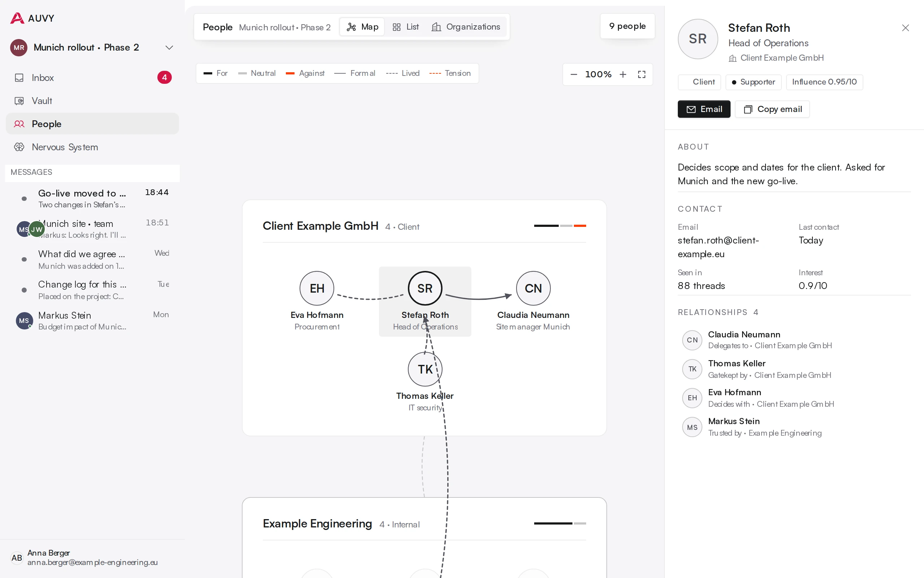The width and height of the screenshot is (924, 578).
Task: Open the Change log for this message
Action: coord(92,290)
